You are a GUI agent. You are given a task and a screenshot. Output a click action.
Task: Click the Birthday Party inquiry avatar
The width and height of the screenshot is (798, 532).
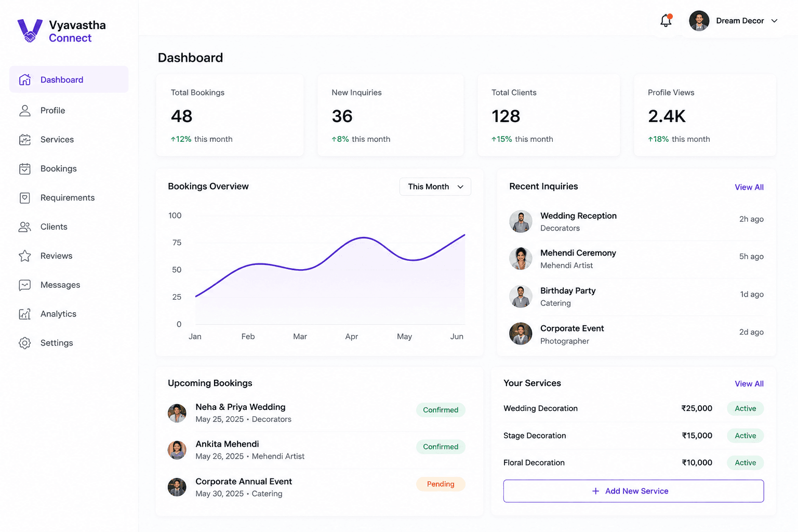(x=521, y=296)
